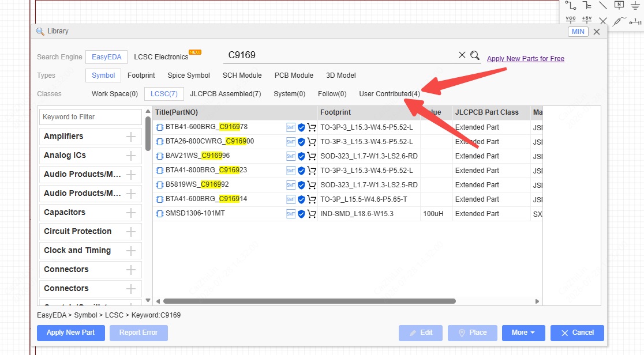Image resolution: width=644 pixels, height=355 pixels.
Task: Switch search engine to LCSC Electronics
Action: point(161,57)
